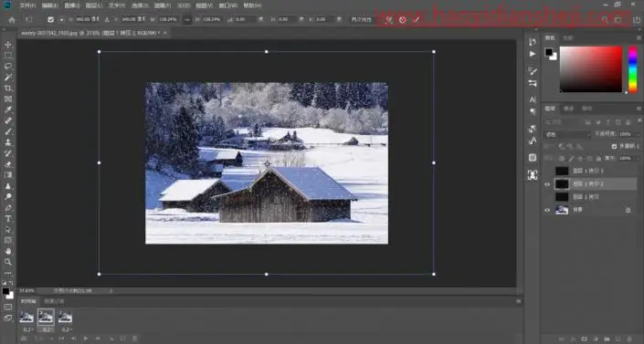Select the Move tool
Image resolution: width=644 pixels, height=344 pixels.
8,45
